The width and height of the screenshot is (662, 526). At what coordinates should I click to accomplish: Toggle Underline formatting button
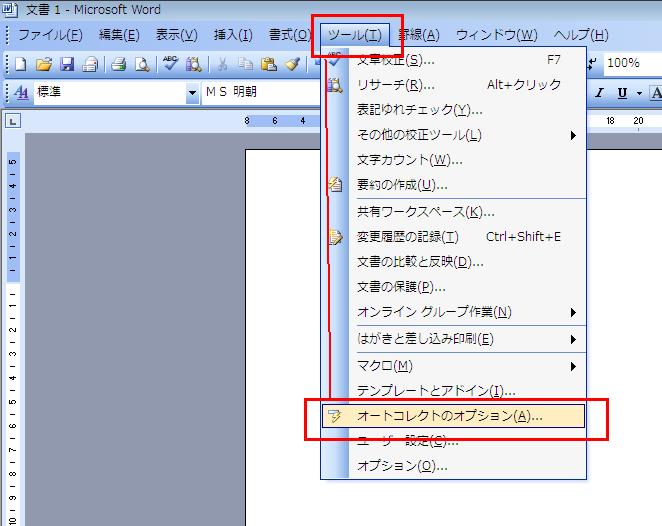click(622, 93)
